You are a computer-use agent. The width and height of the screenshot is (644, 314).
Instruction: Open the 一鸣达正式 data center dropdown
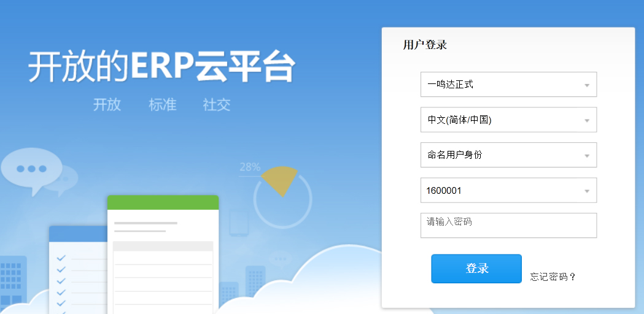point(508,85)
